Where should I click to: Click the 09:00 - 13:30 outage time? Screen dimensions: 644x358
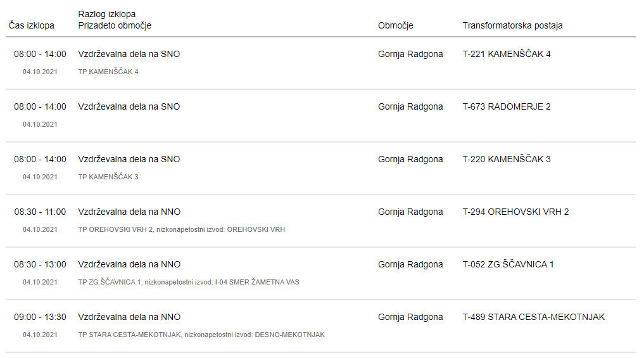(40, 317)
